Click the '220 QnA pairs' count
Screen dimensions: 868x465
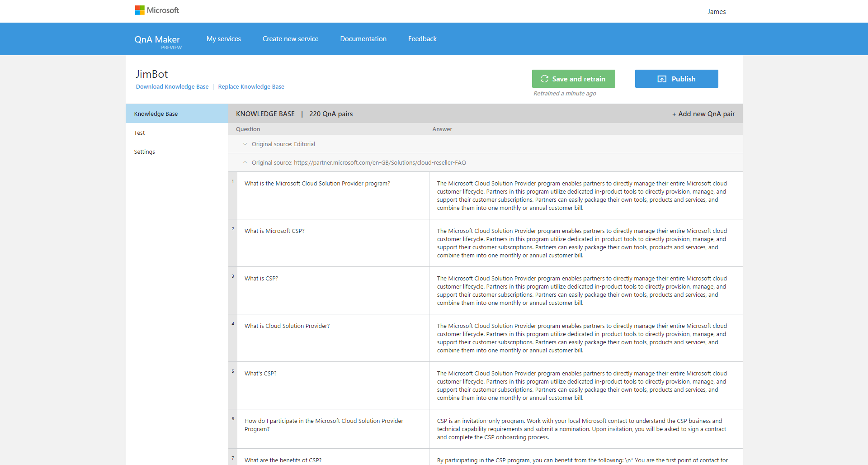click(331, 114)
